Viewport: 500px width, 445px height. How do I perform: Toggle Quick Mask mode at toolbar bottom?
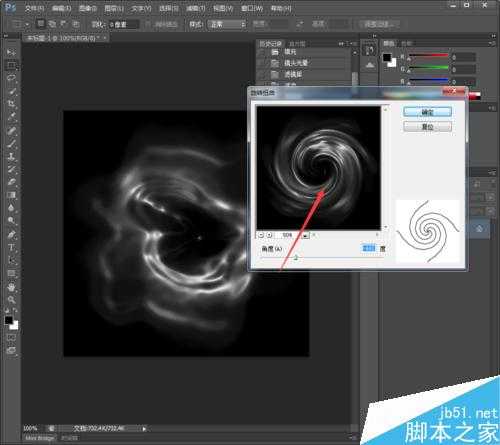[11, 338]
